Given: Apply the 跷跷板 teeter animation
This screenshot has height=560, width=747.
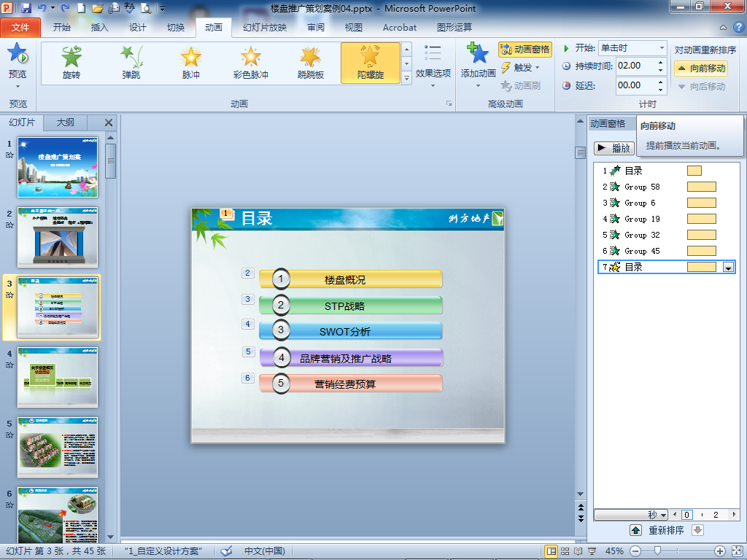Looking at the screenshot, I should [x=311, y=63].
